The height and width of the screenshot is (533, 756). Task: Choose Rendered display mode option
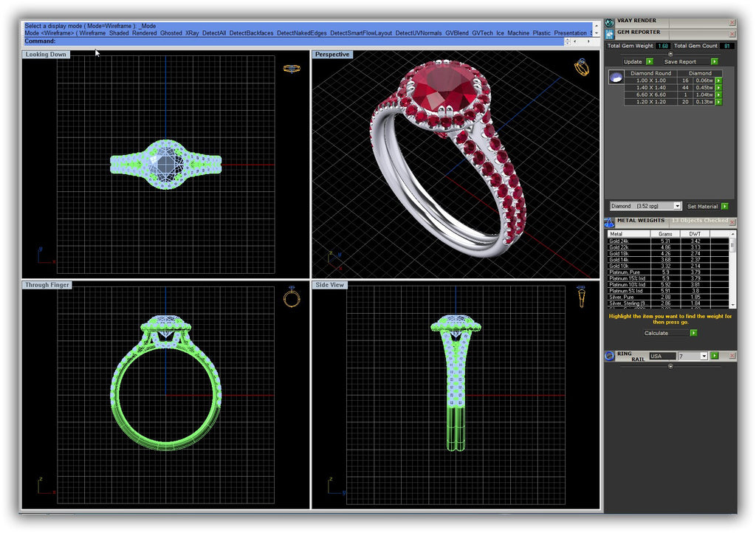coord(144,33)
